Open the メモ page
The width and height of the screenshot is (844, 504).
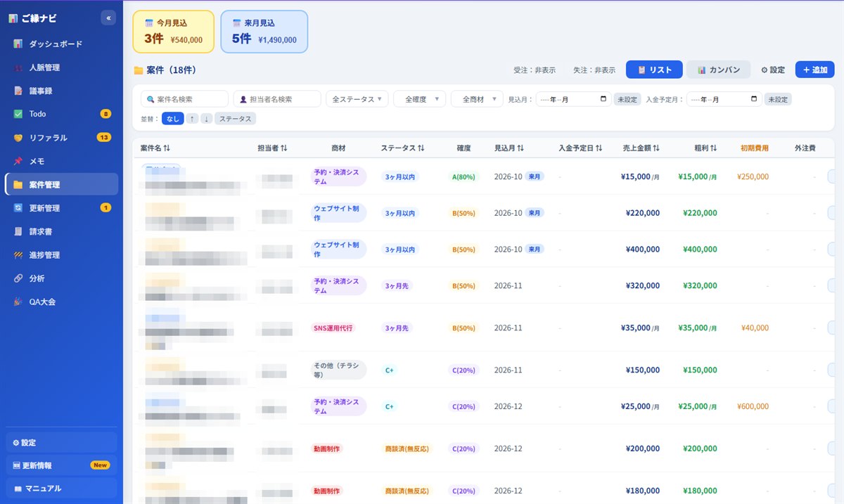point(61,161)
